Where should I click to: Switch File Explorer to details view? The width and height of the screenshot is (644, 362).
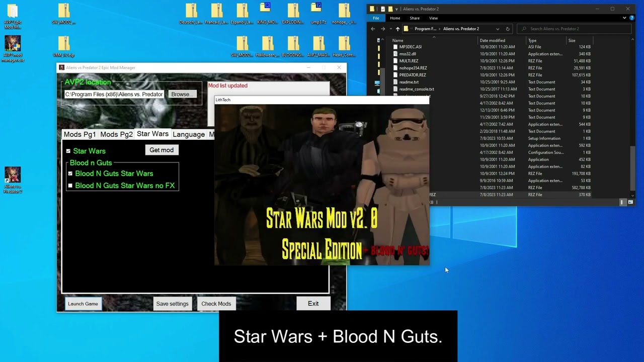point(622,202)
